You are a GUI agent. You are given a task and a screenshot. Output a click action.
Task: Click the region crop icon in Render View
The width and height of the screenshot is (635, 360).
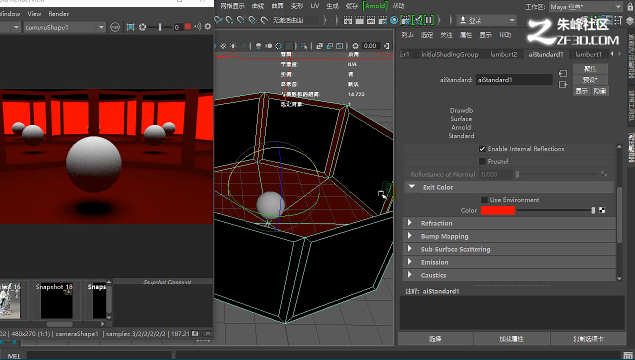click(130, 27)
